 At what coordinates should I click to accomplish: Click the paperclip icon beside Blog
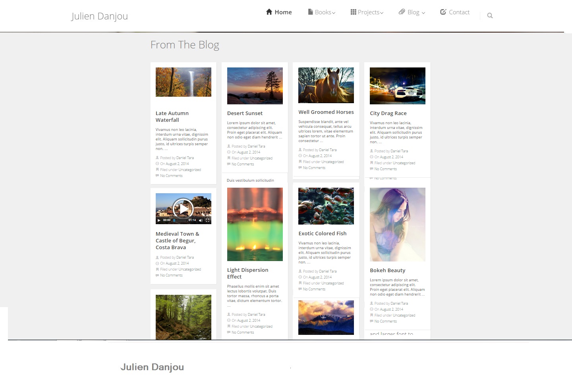tap(402, 12)
